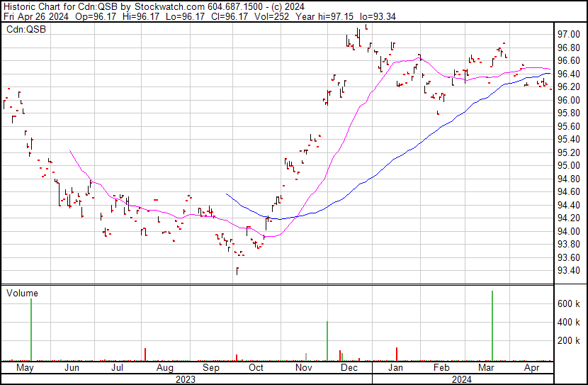Screen dimensions: 588x385
Task: Select the 93.80 price axis label
Action: click(x=568, y=245)
